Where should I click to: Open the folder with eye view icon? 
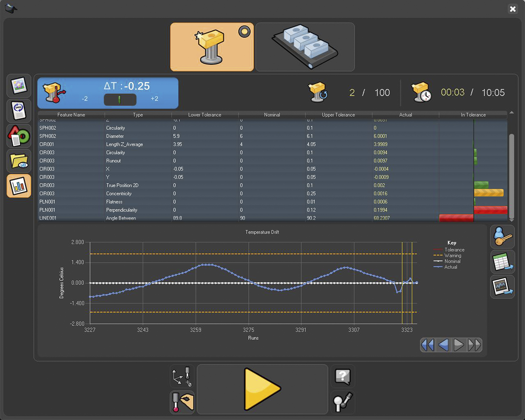coord(19,161)
